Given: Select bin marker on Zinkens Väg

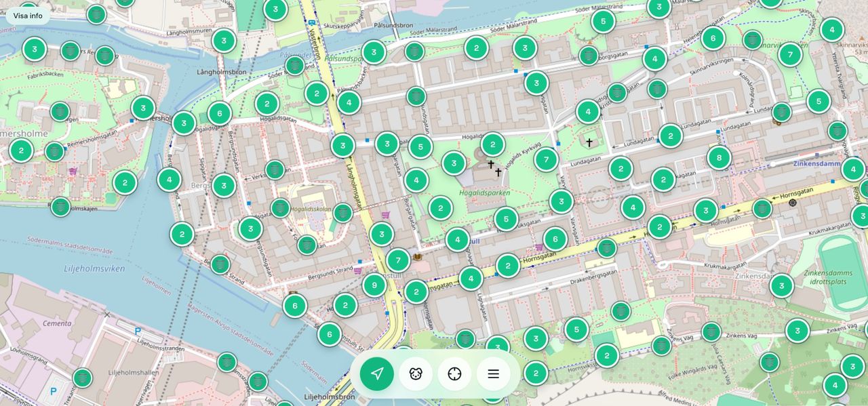Looking at the screenshot, I should coord(711,331).
